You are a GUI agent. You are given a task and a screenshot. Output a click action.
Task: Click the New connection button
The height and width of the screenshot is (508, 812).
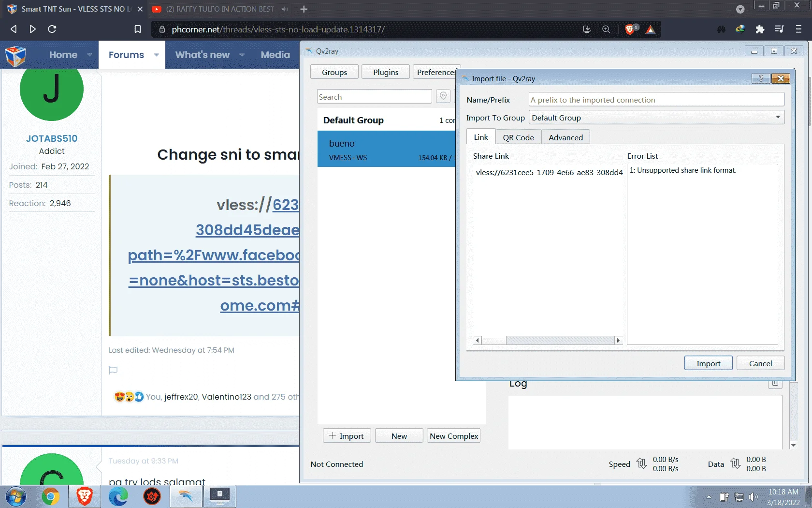399,436
